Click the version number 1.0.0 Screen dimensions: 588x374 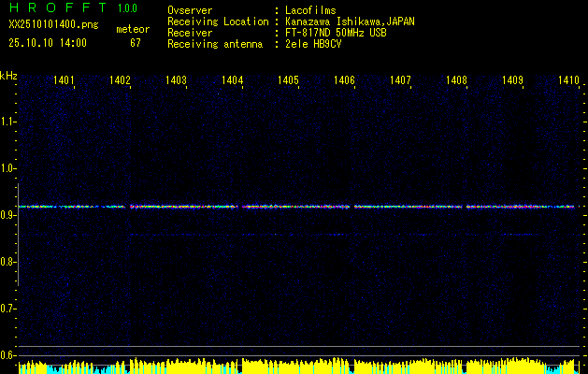pos(127,8)
